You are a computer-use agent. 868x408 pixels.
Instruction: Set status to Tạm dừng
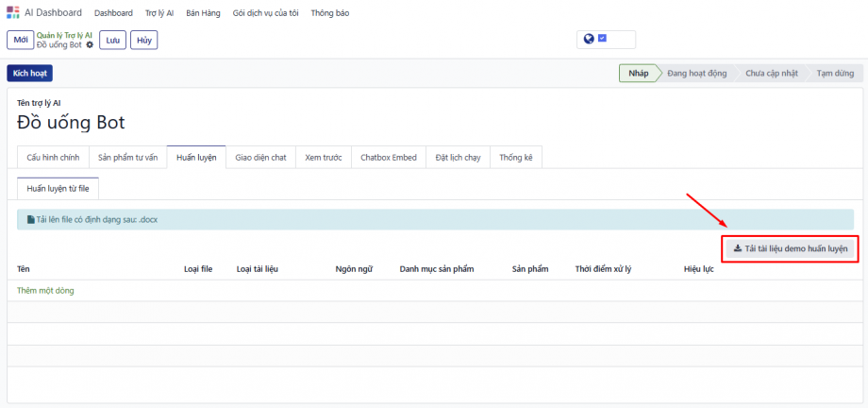pyautogui.click(x=834, y=74)
